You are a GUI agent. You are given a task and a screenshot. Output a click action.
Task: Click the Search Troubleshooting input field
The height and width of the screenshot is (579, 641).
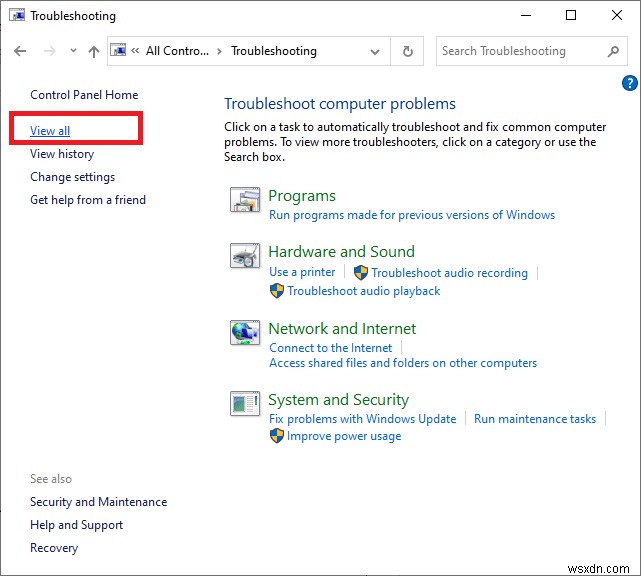click(x=531, y=51)
